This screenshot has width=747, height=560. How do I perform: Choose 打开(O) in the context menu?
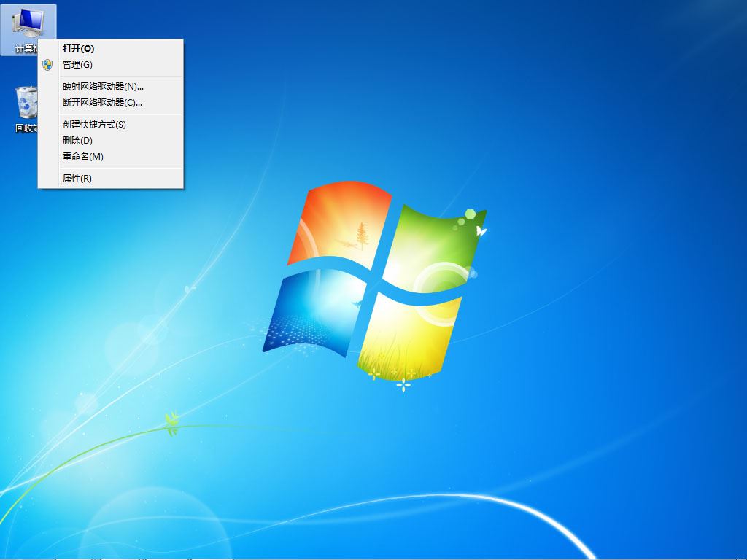pyautogui.click(x=111, y=49)
